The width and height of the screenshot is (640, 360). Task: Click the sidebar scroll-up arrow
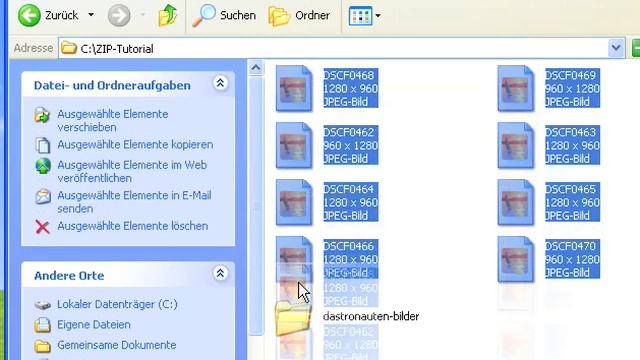[256, 68]
